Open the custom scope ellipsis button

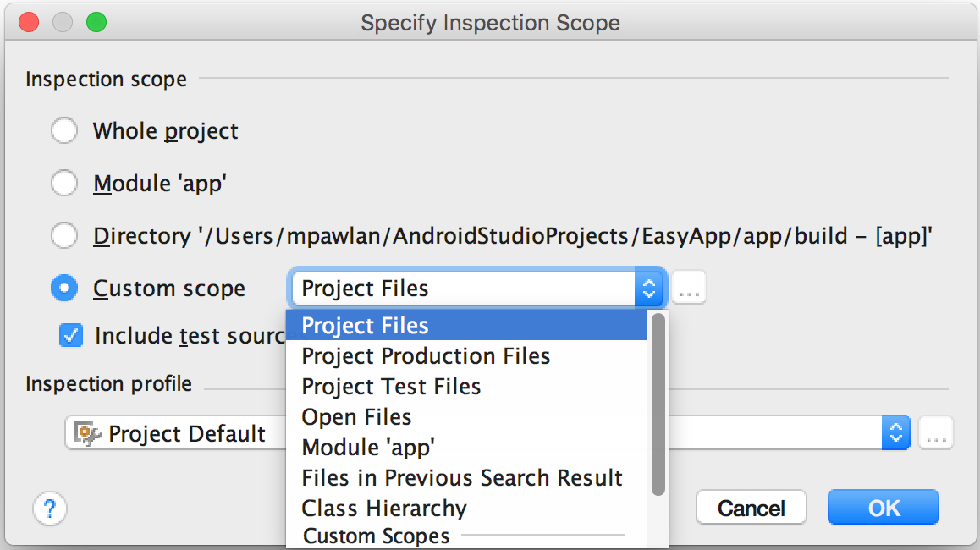click(x=689, y=289)
